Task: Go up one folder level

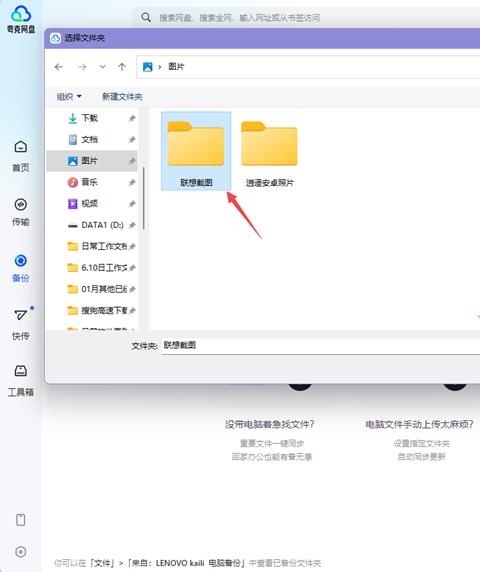Action: pos(122,67)
